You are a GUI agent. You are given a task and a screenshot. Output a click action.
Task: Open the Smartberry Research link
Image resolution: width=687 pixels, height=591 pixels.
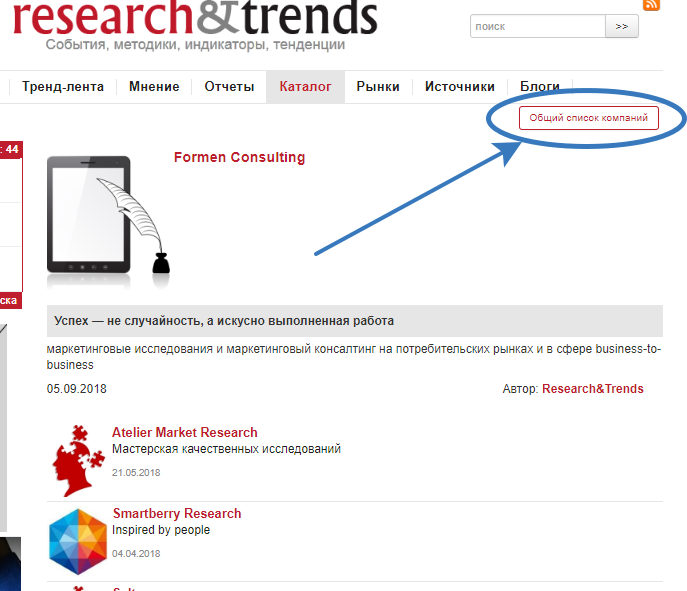(x=177, y=514)
